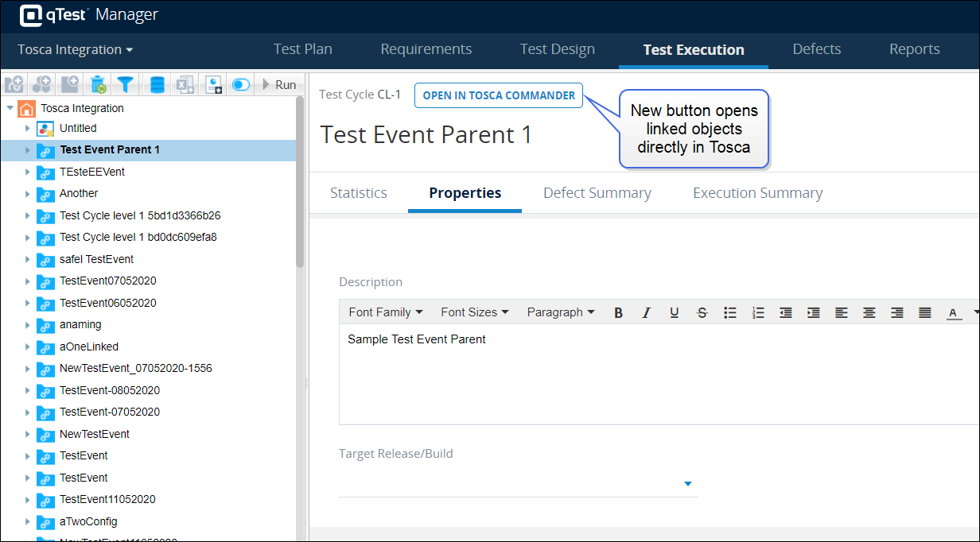Click the filter funnel icon in tree toolbar

pos(125,84)
